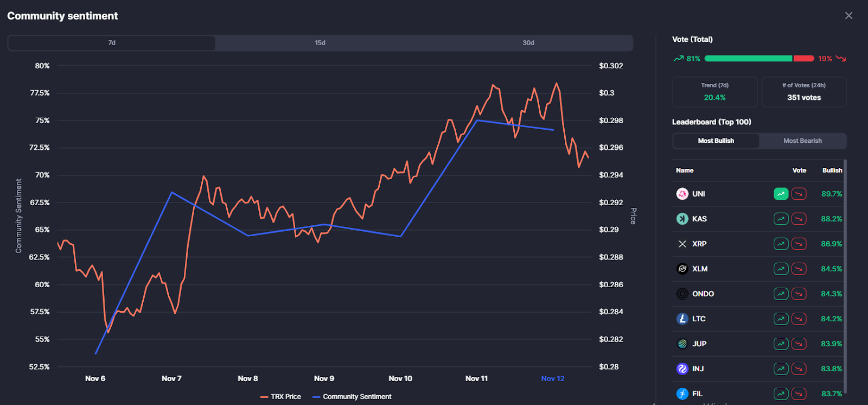Select the Most Bullish leaderboard tab
The image size is (868, 405).
[716, 141]
